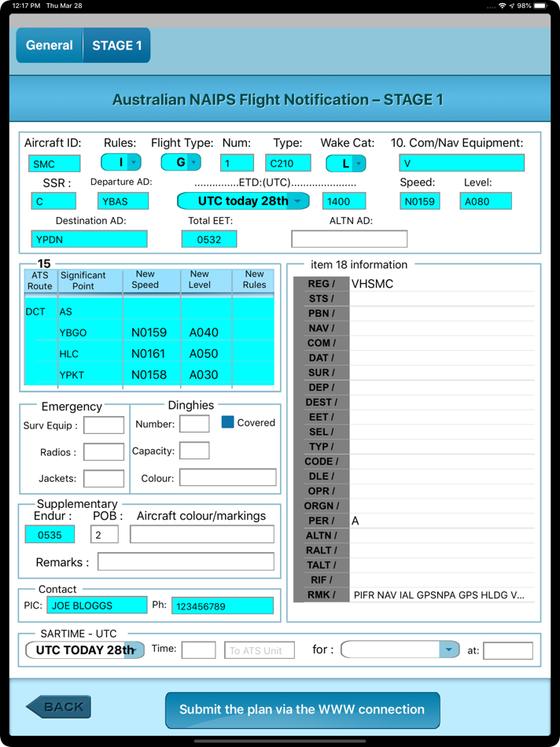
Task: Select significant point AS
Action: tap(66, 311)
